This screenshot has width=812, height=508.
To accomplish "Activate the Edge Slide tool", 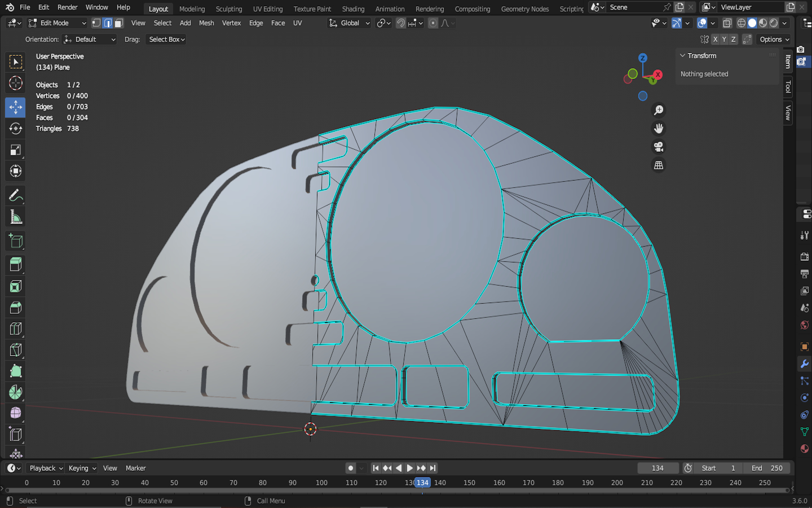I will (16, 435).
